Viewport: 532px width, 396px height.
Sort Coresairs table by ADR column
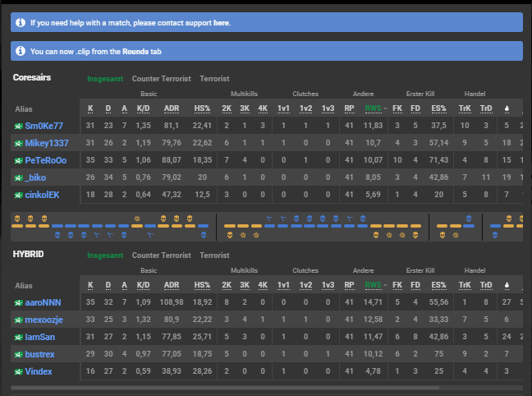tap(172, 108)
